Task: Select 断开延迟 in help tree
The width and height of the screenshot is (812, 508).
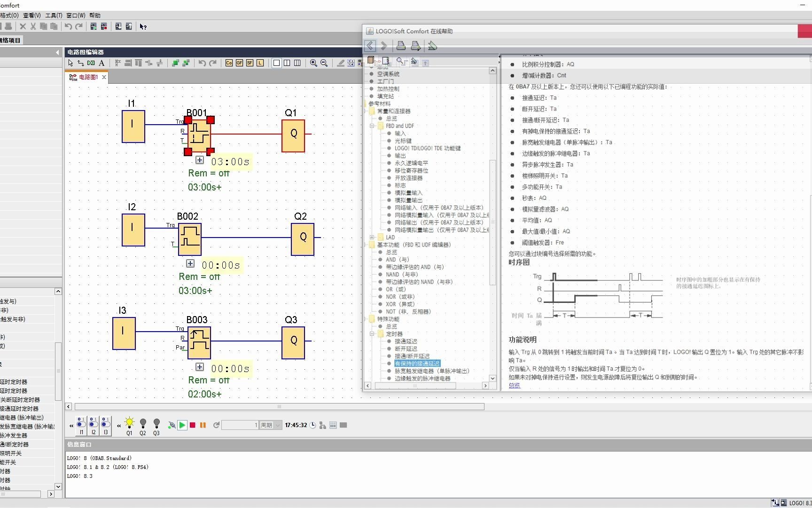Action: [x=406, y=349]
